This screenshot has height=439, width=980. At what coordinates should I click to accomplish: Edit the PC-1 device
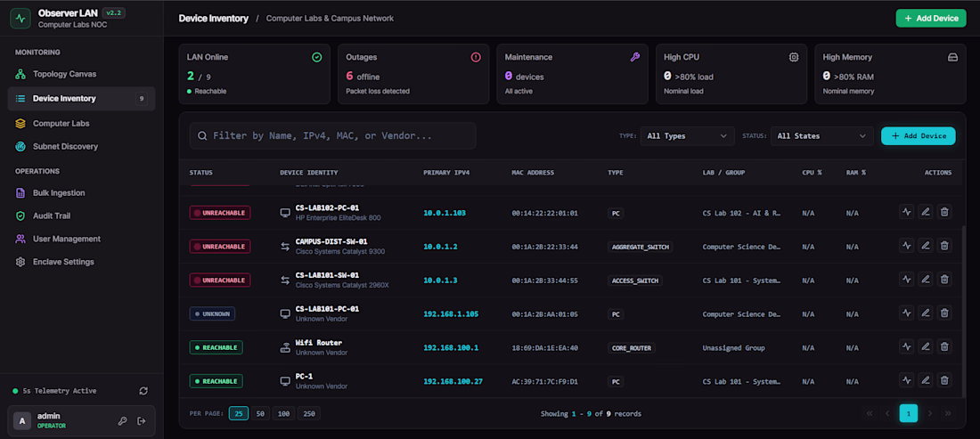click(926, 381)
